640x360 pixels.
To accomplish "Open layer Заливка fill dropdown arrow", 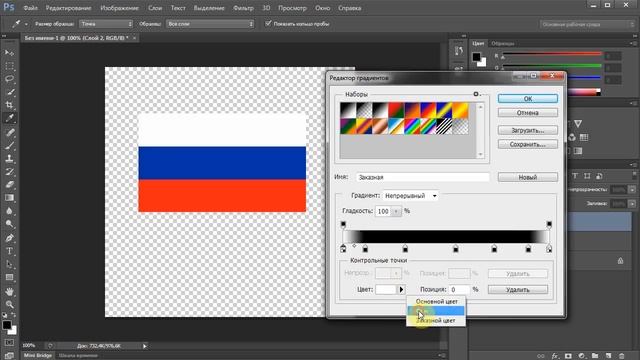I will [632, 203].
